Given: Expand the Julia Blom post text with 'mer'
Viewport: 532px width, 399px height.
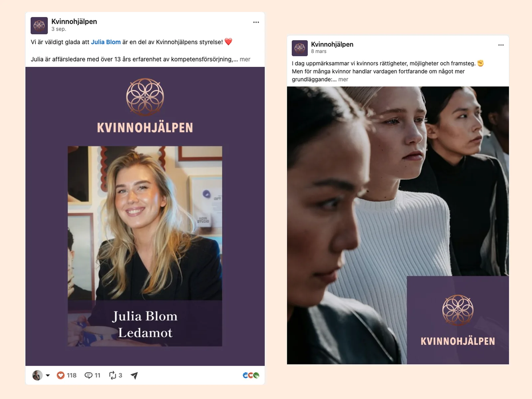Looking at the screenshot, I should [x=245, y=60].
